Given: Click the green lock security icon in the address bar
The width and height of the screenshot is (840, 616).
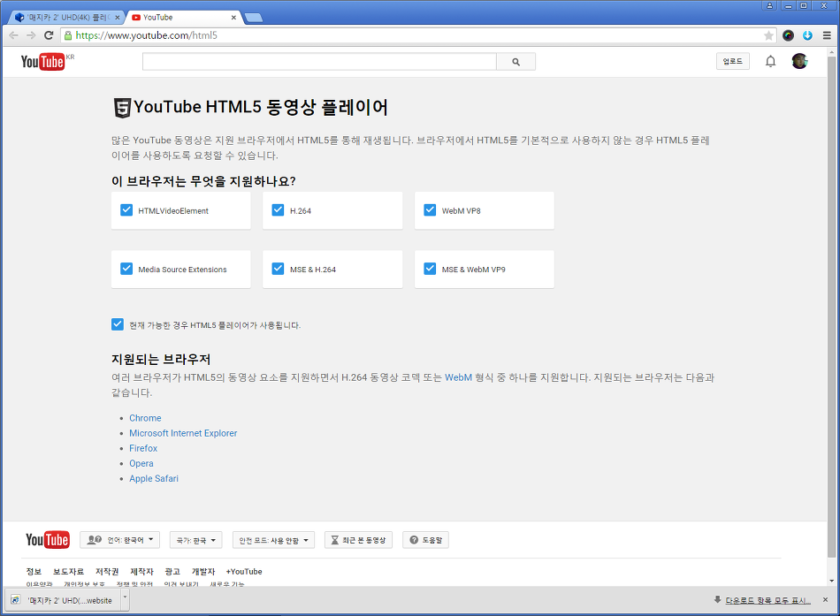Looking at the screenshot, I should [x=67, y=35].
